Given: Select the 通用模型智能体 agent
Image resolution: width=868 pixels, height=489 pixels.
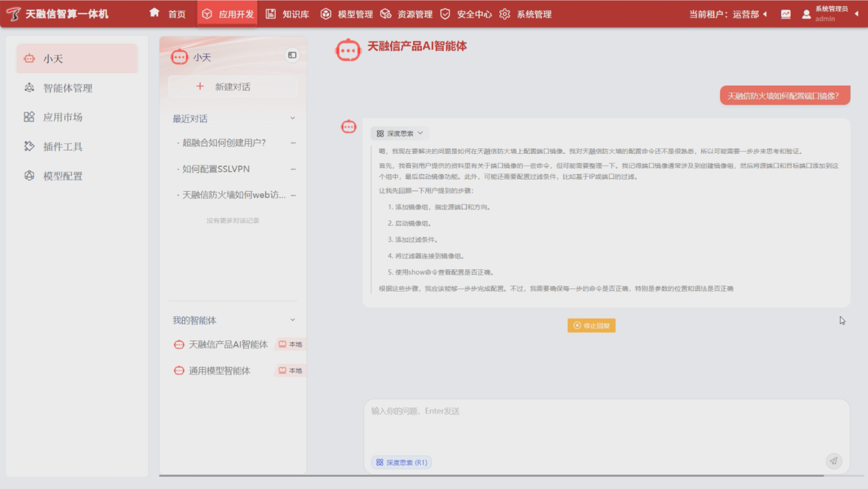Looking at the screenshot, I should [x=220, y=371].
